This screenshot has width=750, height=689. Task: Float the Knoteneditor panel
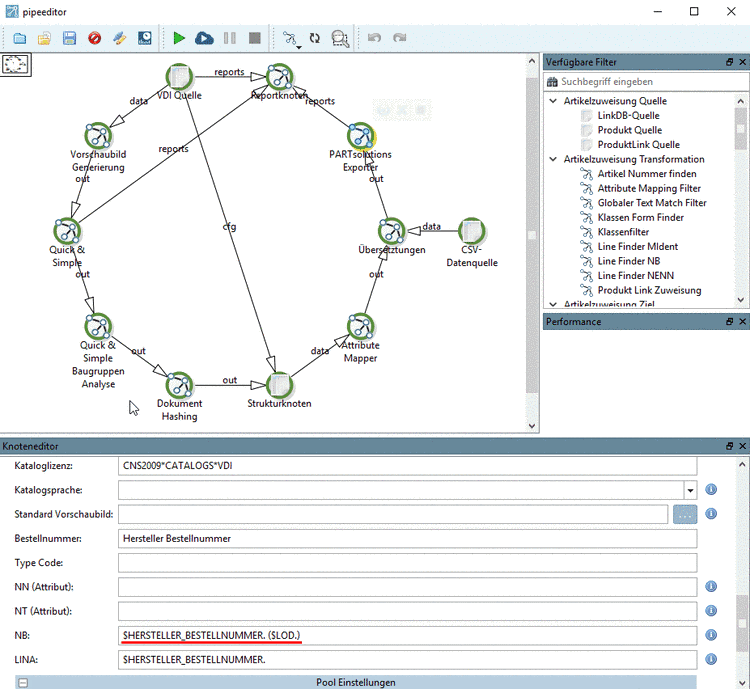coord(729,446)
